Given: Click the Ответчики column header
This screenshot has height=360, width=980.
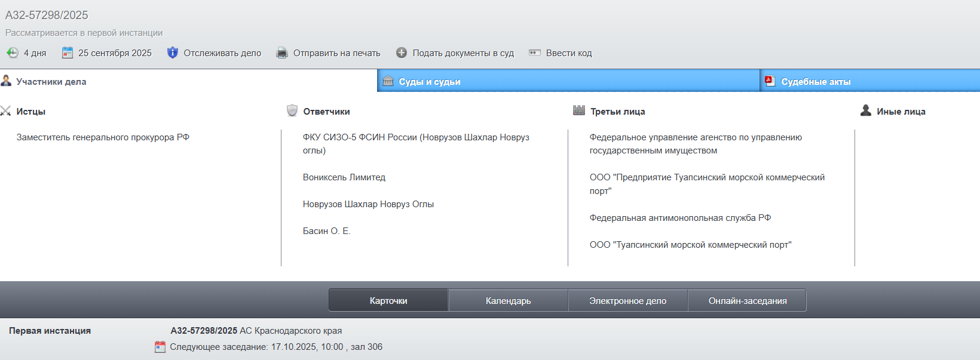Looking at the screenshot, I should coord(326,112).
